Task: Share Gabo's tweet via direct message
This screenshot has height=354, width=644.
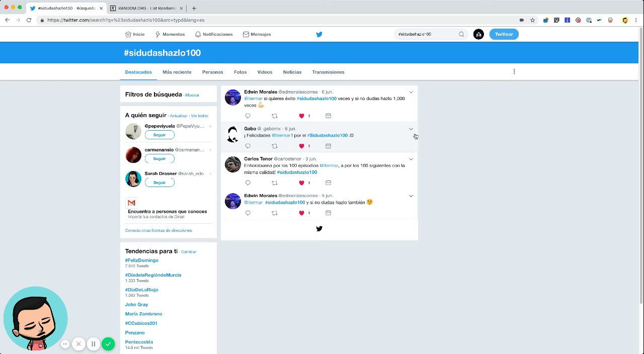Action: [x=328, y=146]
